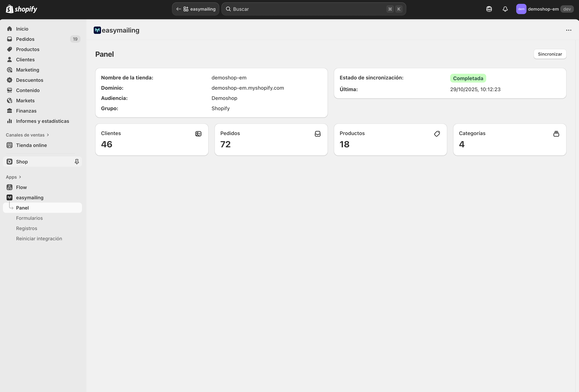Screen dimensions: 579x392
Task: Click the Marketing target icon
Action: [10, 70]
